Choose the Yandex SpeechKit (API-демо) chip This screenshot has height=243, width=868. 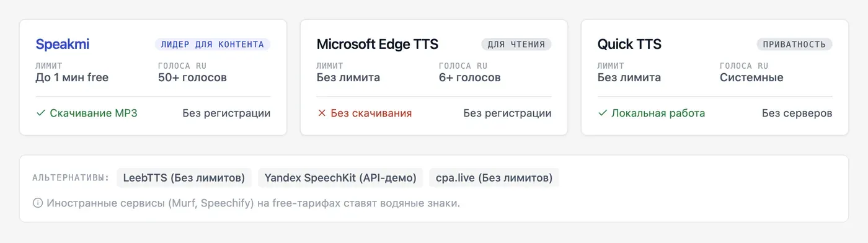tap(340, 178)
